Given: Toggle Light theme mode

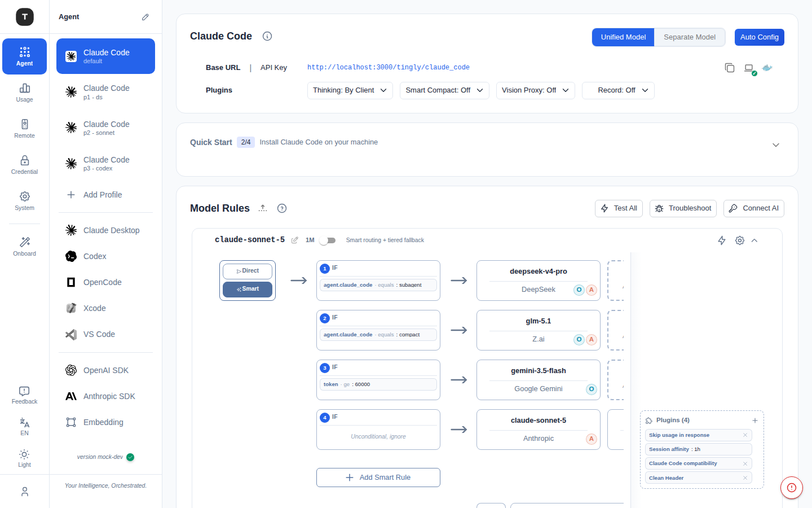Looking at the screenshot, I should [24, 458].
